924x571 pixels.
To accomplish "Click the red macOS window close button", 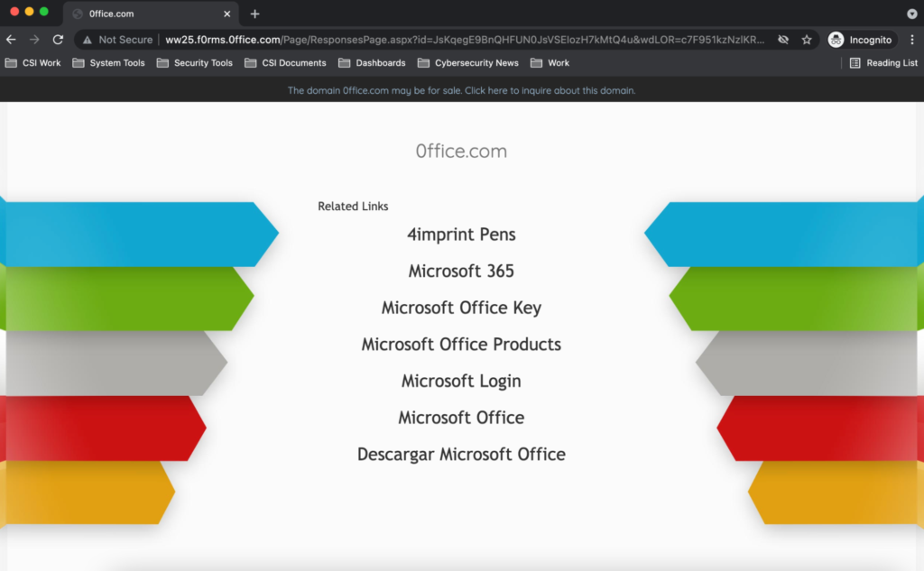I will [14, 12].
